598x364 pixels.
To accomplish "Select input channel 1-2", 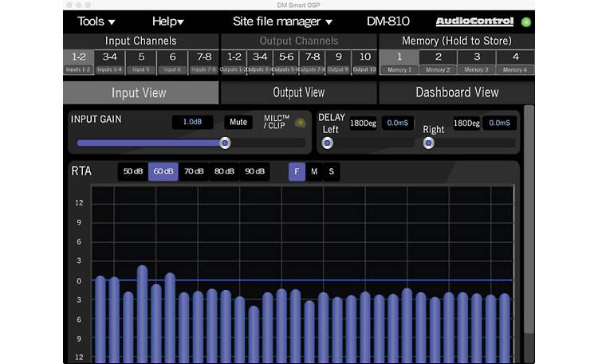I will coord(79,62).
